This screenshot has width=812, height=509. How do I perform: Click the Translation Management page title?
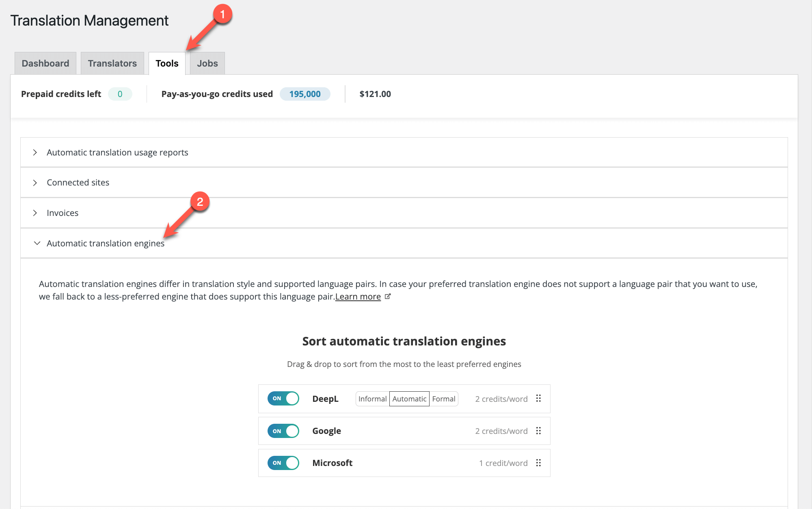[89, 21]
